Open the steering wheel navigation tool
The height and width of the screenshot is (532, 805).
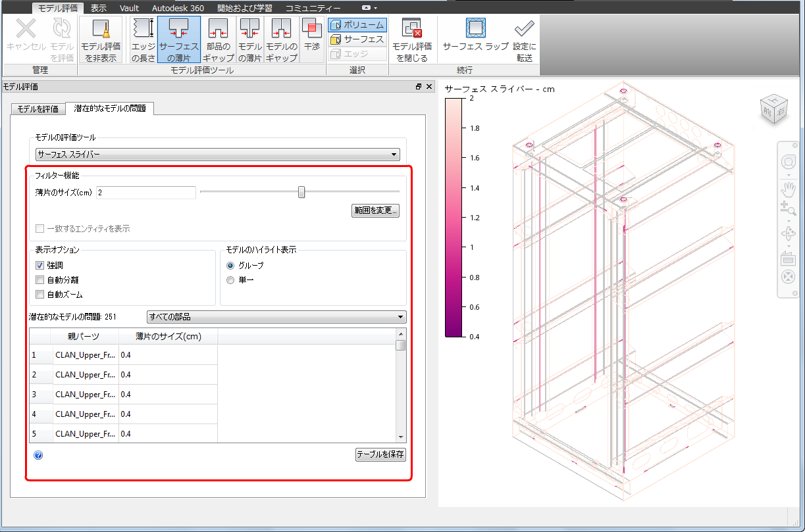coord(788,161)
